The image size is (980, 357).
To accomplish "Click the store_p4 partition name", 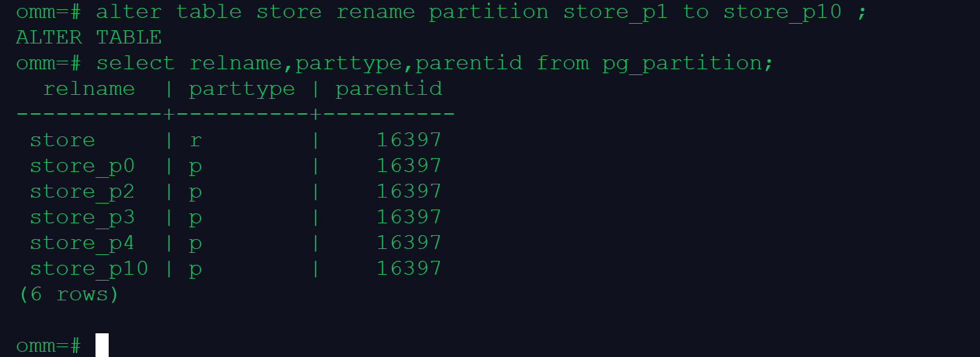I will (82, 244).
